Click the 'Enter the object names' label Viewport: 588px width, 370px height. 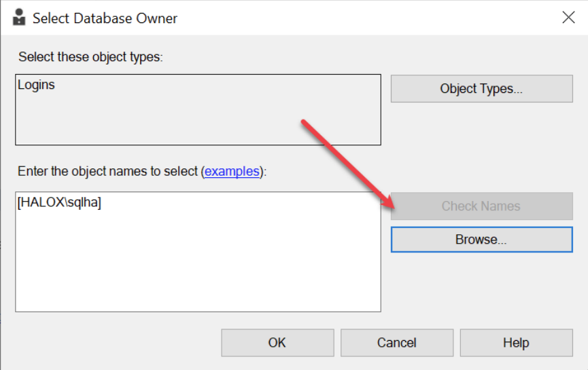point(142,172)
